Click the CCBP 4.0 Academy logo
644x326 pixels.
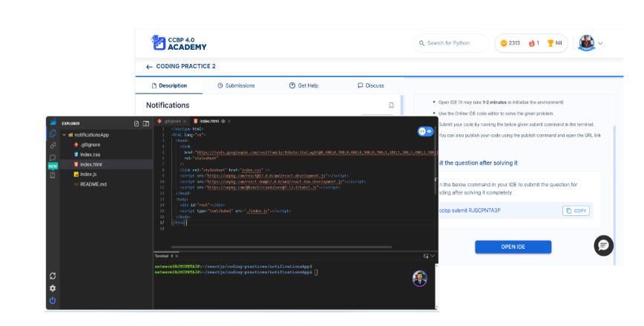click(179, 43)
